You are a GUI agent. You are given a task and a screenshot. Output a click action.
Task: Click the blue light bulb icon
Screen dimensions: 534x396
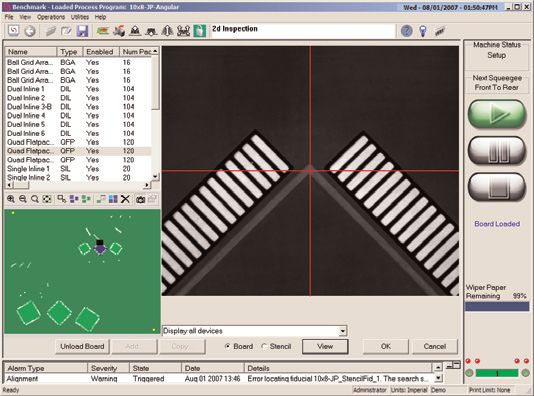click(x=423, y=31)
